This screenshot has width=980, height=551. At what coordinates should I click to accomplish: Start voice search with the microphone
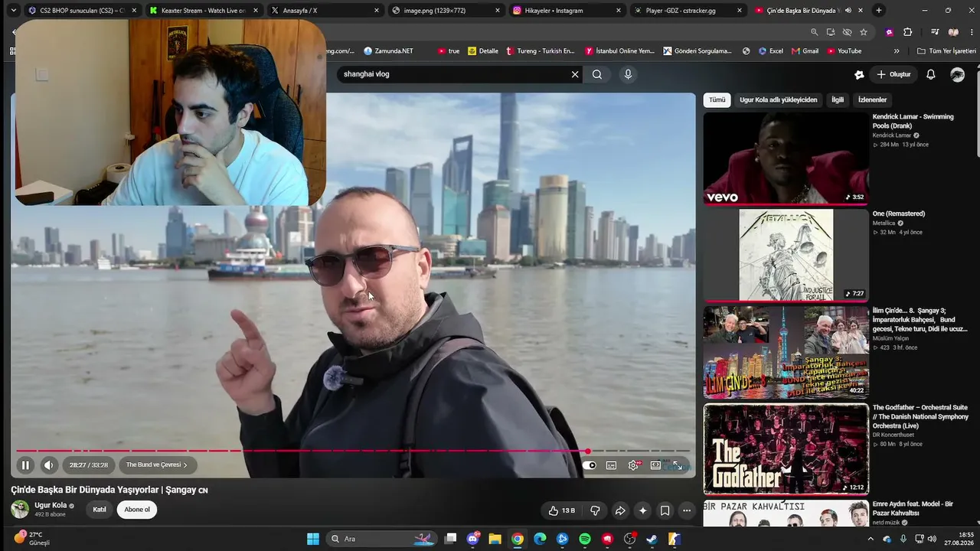coord(628,74)
